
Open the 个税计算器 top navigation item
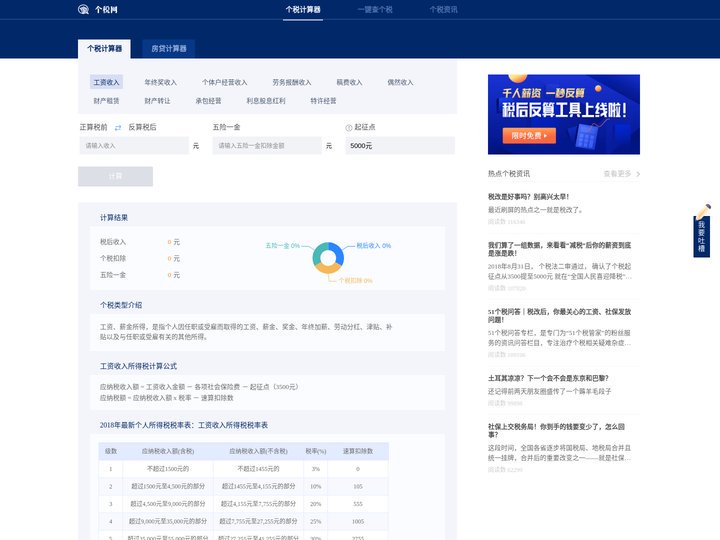[x=303, y=10]
